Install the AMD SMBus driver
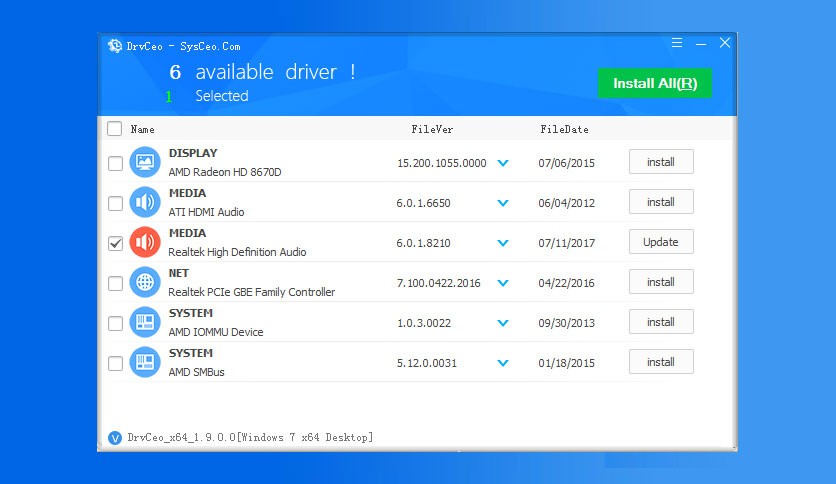Viewport: 836px width, 484px height. click(x=661, y=362)
